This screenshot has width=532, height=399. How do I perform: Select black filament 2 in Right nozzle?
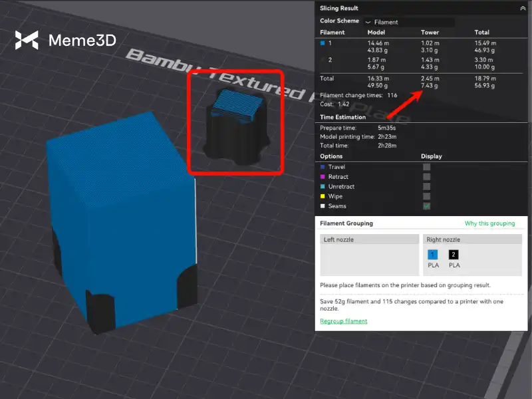pyautogui.click(x=453, y=254)
